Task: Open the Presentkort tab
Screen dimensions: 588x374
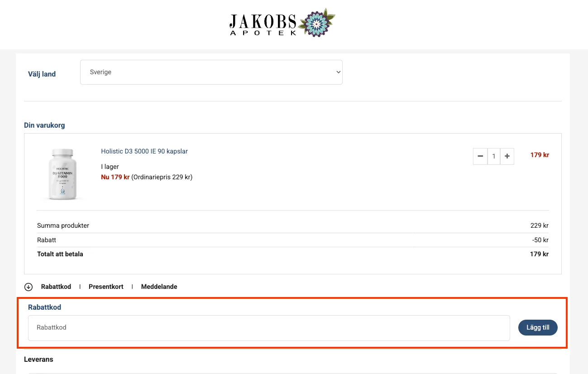Action: [106, 287]
